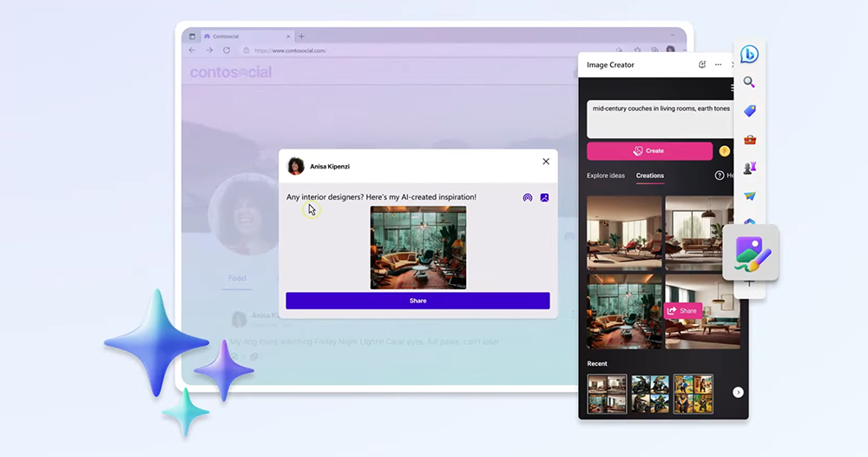The height and width of the screenshot is (457, 868).
Task: Click the purple broadcast icon in post dialog
Action: pyautogui.click(x=528, y=198)
